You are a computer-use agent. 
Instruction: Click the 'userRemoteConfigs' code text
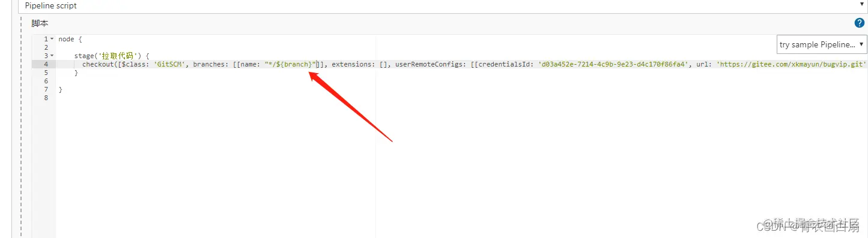[x=429, y=64]
